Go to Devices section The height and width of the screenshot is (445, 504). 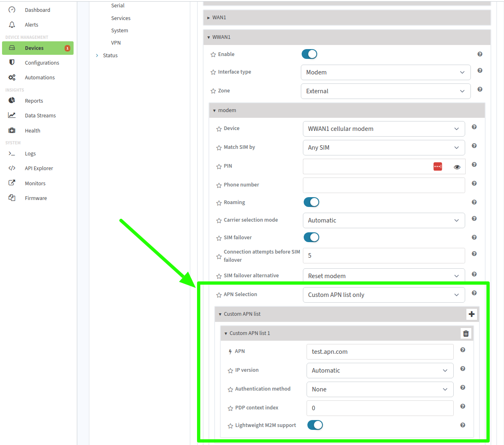(x=38, y=48)
